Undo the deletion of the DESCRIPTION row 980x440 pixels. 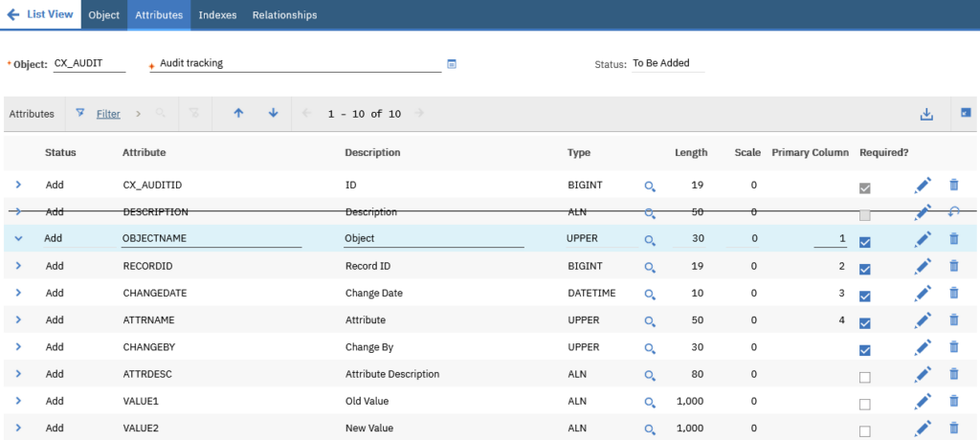click(954, 212)
